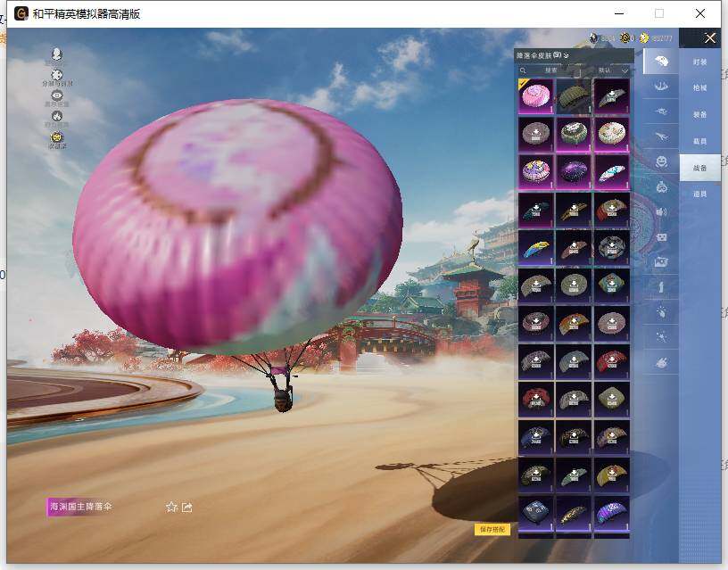Click the star favorite icon beside skin name

tap(171, 507)
